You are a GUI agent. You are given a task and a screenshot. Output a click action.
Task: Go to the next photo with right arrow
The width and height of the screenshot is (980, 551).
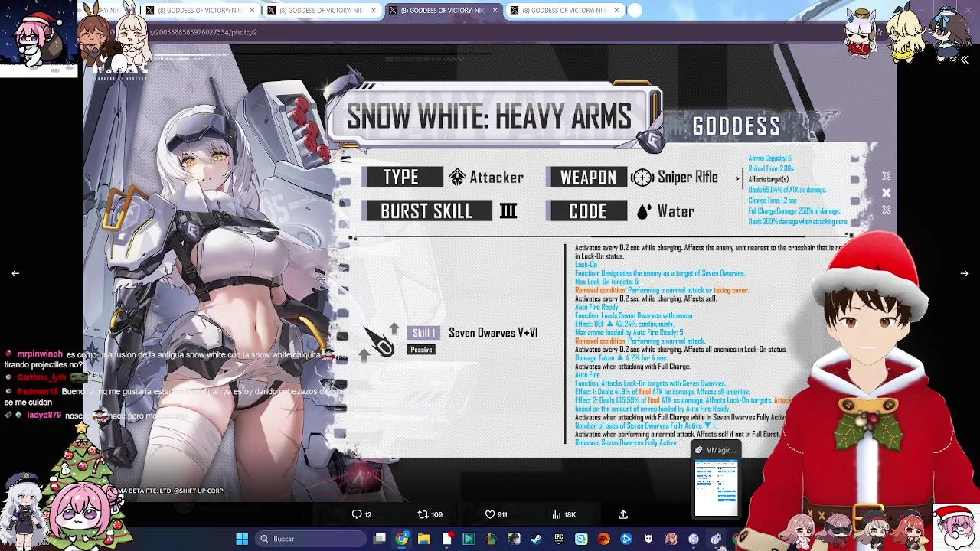964,273
